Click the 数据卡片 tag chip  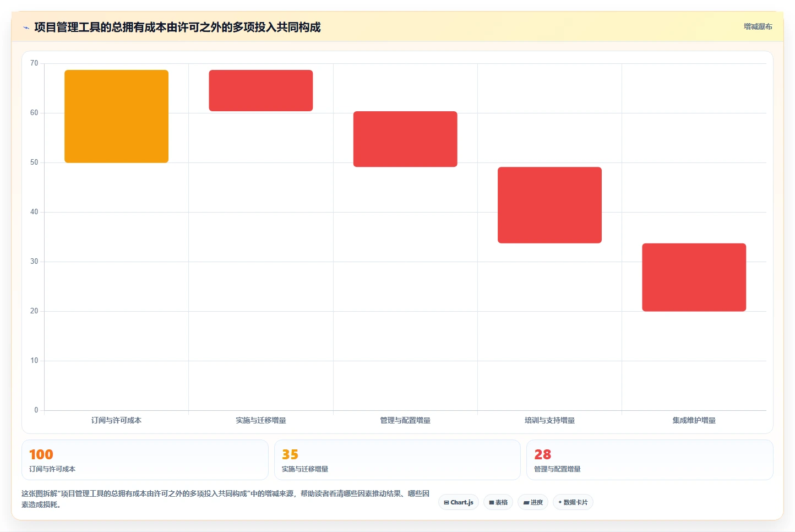click(573, 502)
